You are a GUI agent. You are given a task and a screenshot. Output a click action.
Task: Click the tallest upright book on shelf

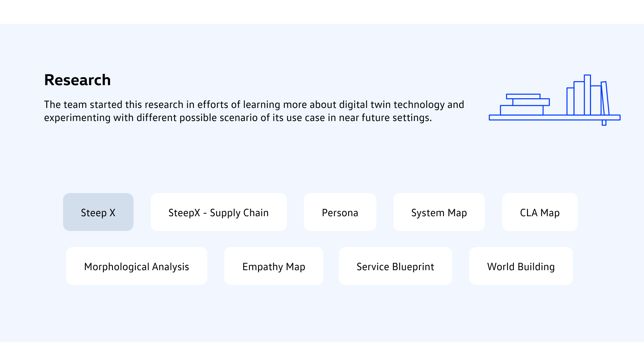[x=587, y=95]
